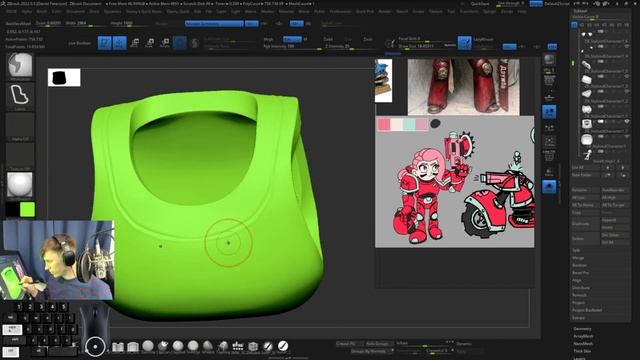The width and height of the screenshot is (640, 360).
Task: Expand the Extract section in Subtool
Action: click(x=578, y=318)
